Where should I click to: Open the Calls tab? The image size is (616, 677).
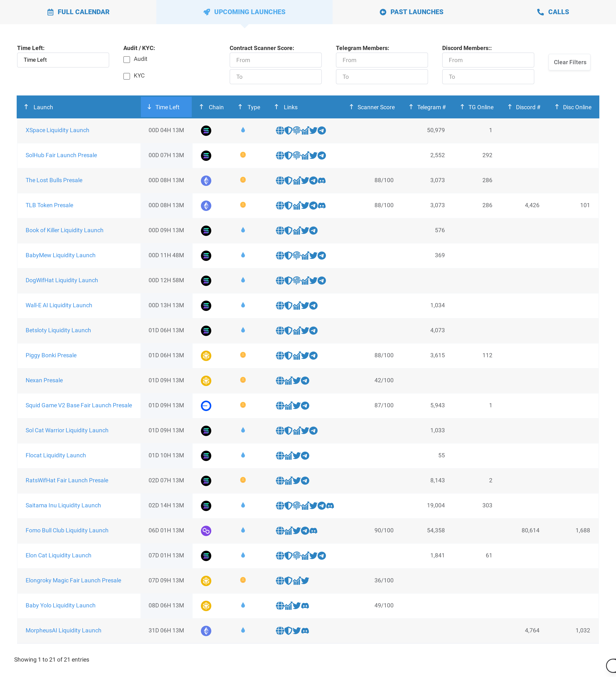[x=553, y=12]
